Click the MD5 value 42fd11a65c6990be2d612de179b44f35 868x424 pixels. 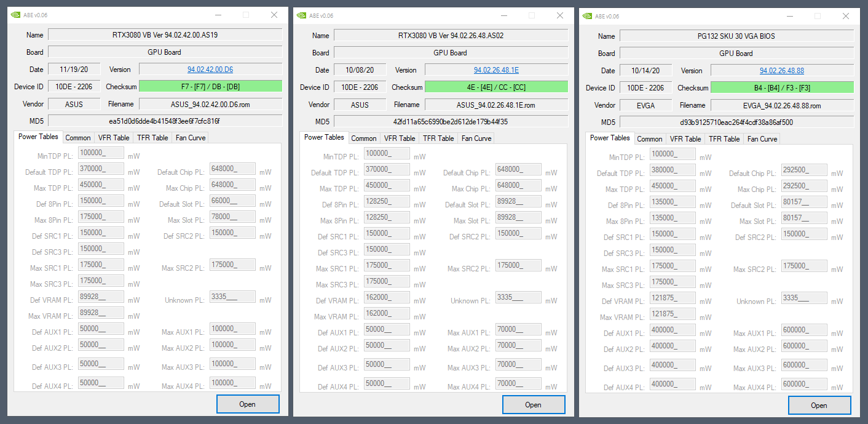[x=451, y=122]
